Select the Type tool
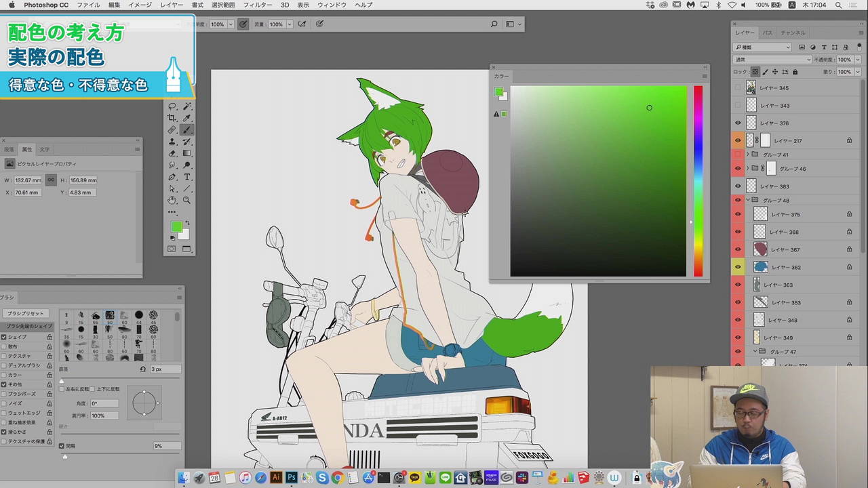The height and width of the screenshot is (488, 868). point(187,177)
